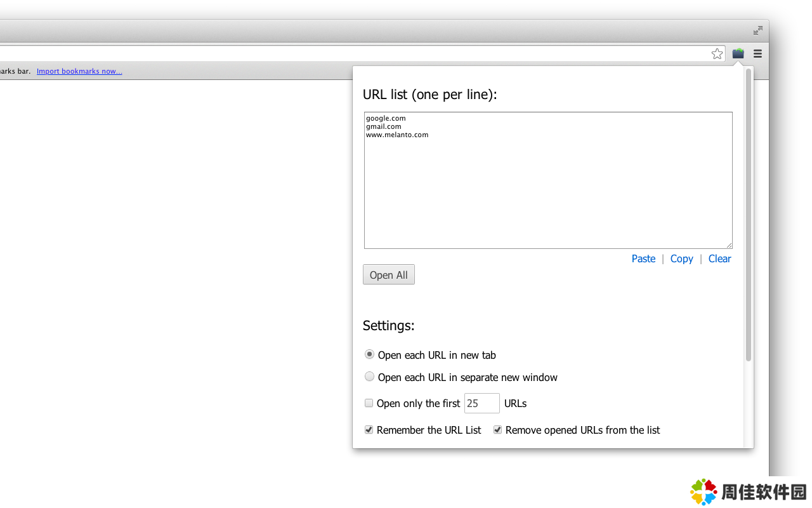Uncheck "Remember the URL List"

click(369, 430)
